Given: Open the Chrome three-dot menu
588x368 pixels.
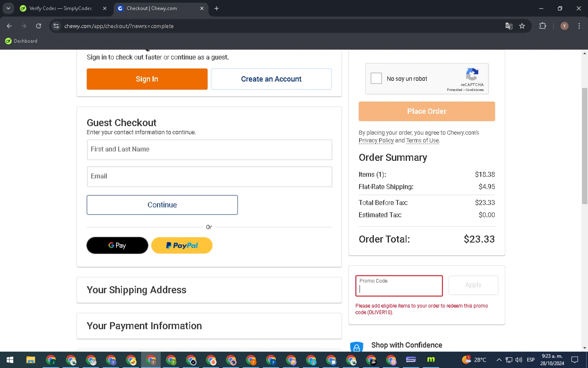Looking at the screenshot, I should 579,26.
